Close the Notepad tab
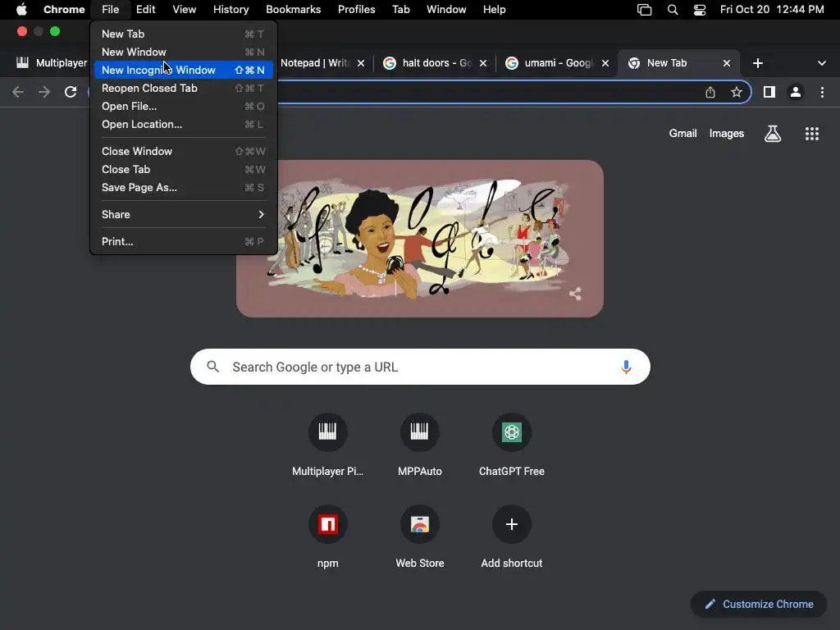 [361, 63]
